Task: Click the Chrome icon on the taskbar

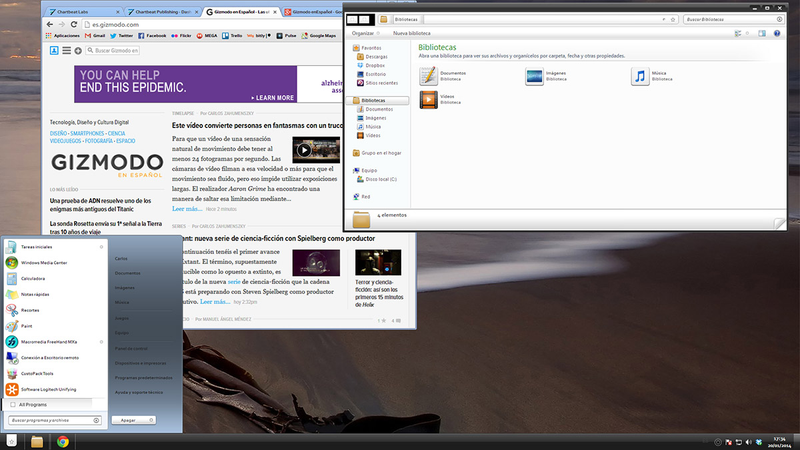Action: pyautogui.click(x=63, y=441)
